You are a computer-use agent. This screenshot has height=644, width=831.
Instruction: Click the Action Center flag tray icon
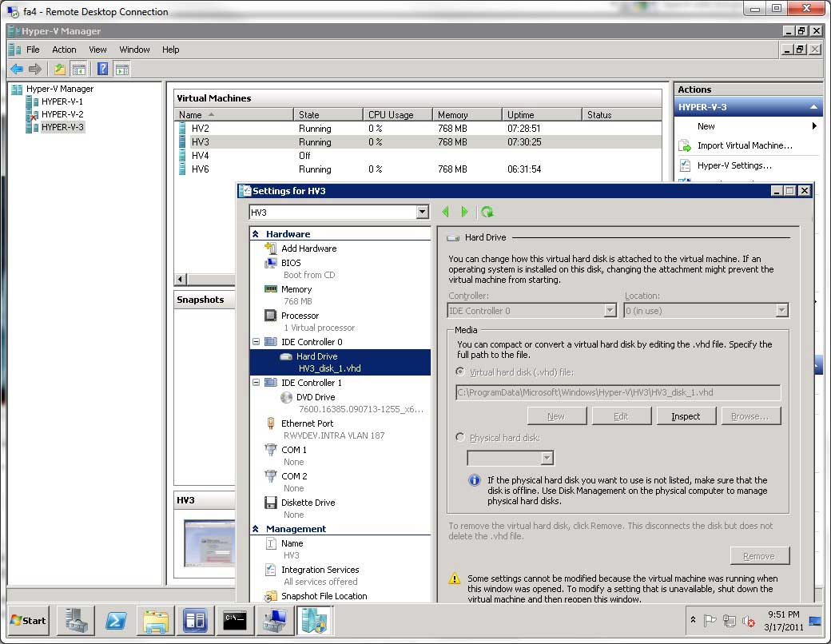710,621
